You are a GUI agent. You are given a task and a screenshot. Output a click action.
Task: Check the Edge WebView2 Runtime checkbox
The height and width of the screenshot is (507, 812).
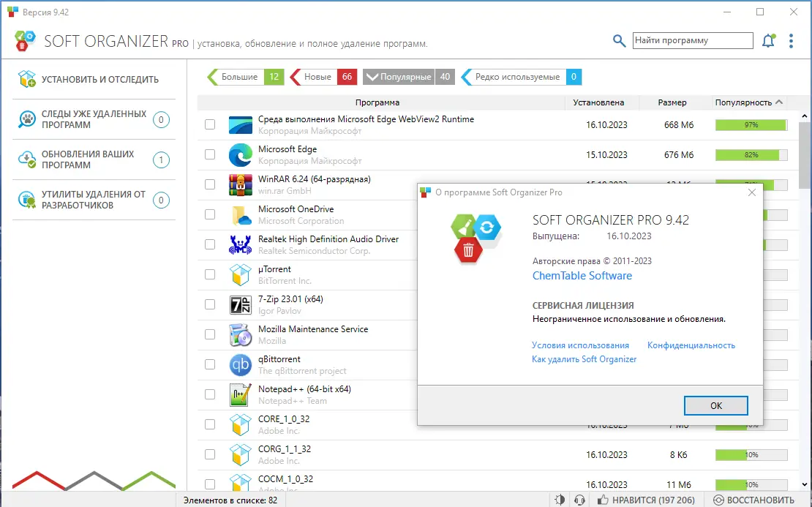pyautogui.click(x=210, y=124)
